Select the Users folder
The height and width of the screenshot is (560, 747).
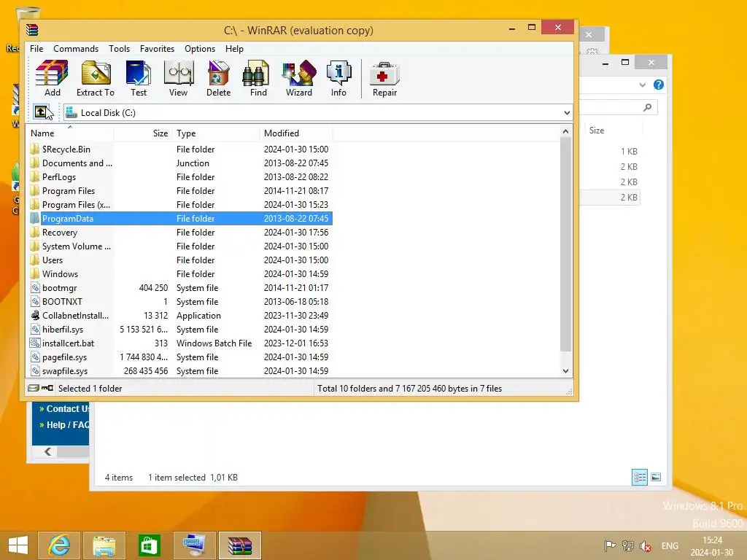point(180,260)
